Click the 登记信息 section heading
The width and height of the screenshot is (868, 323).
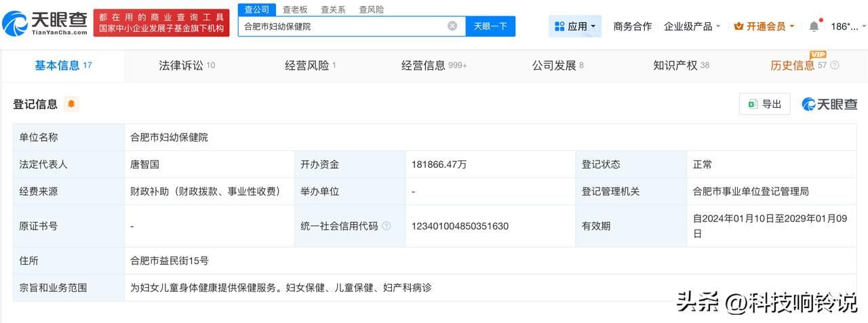pos(35,104)
